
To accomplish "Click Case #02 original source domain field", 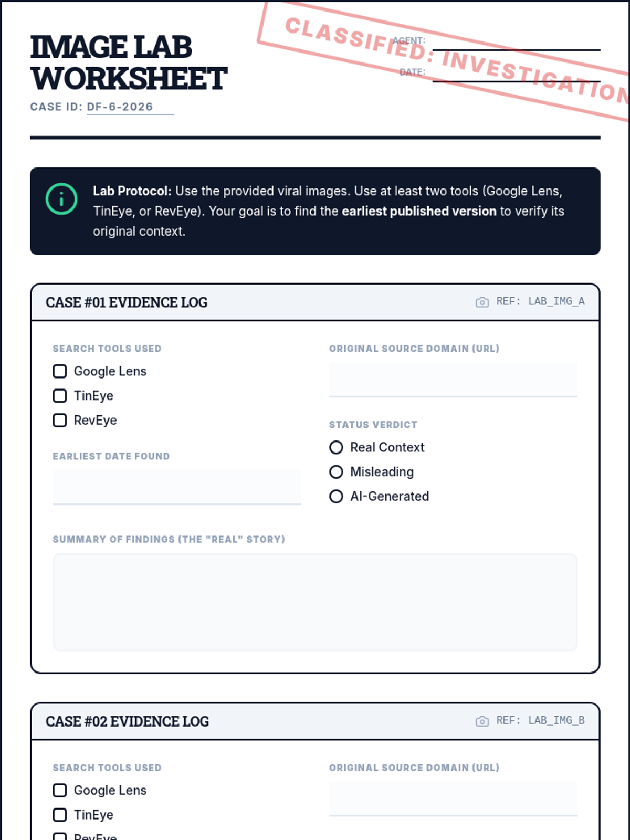I will (x=453, y=799).
